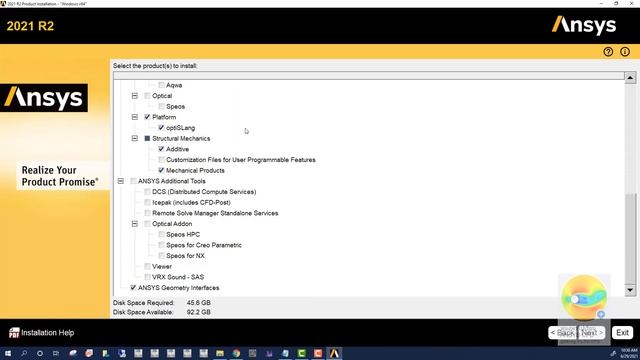Select the Icepak (includes CFD-Post) label
This screenshot has width=640, height=360.
tap(191, 202)
